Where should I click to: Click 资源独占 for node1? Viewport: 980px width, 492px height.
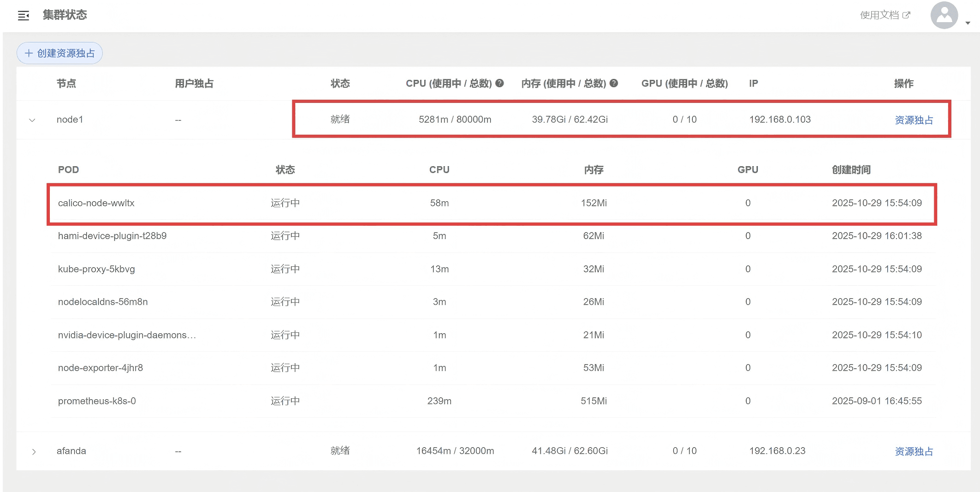click(914, 120)
